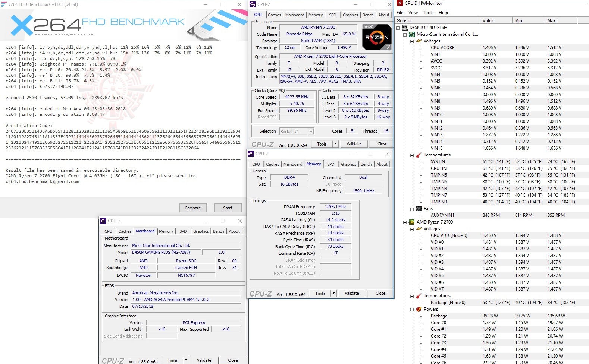Click the AMD Ryzen 7 2700 chip icon
Screen dimensions: 589x364
[x=412, y=222]
